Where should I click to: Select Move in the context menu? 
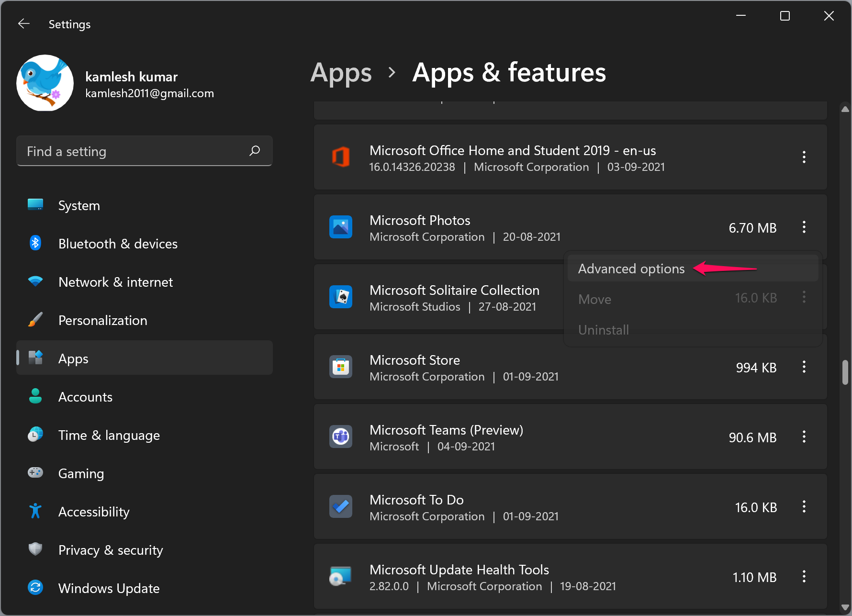[693, 299]
